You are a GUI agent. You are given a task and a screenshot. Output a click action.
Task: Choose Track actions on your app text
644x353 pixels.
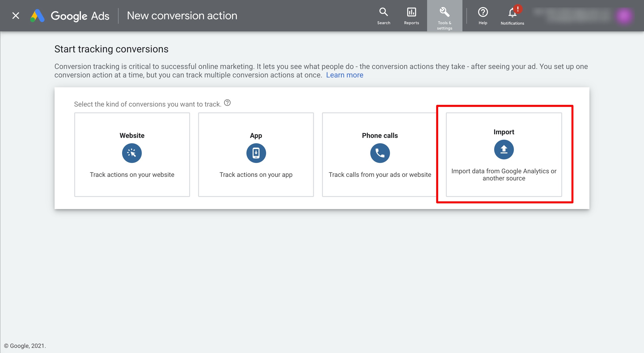pos(256,174)
